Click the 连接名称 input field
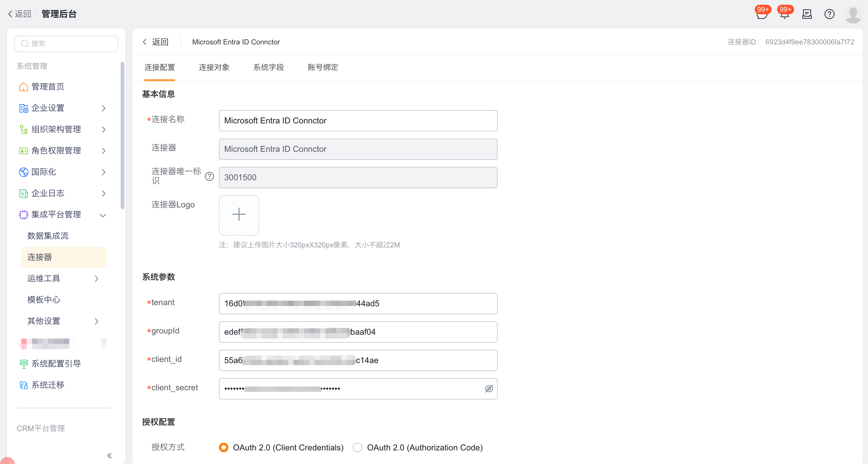Screen dimensions: 868x464 pos(358,121)
